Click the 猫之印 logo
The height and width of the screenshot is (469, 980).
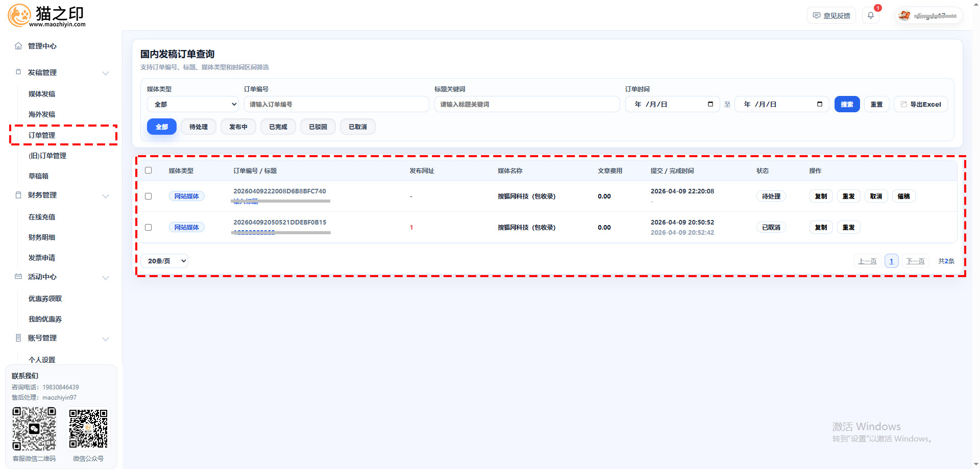tap(46, 16)
